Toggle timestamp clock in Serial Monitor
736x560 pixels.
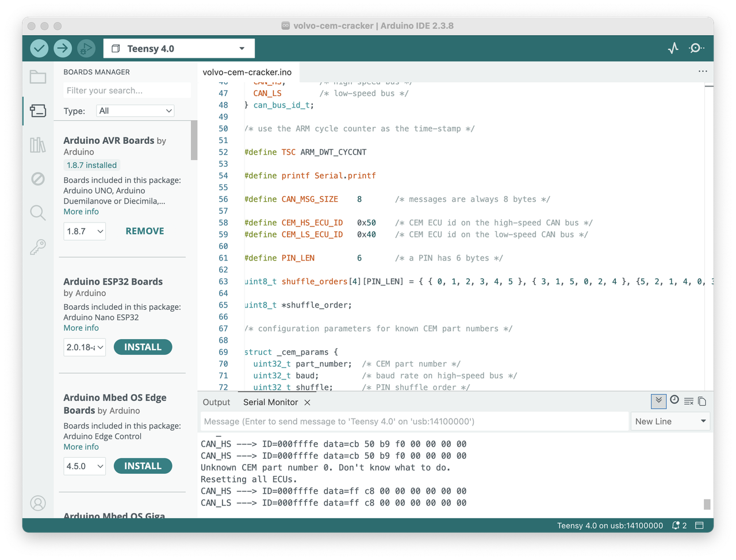pos(674,400)
